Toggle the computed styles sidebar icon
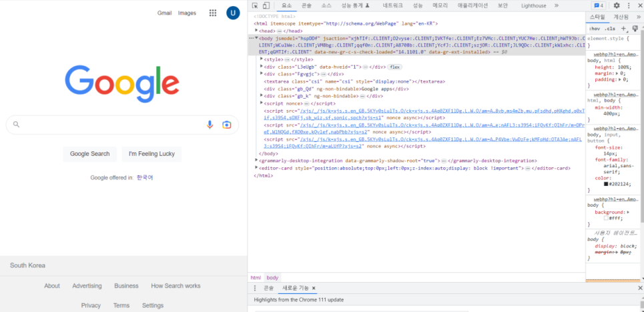The width and height of the screenshot is (644, 312). (635, 28)
